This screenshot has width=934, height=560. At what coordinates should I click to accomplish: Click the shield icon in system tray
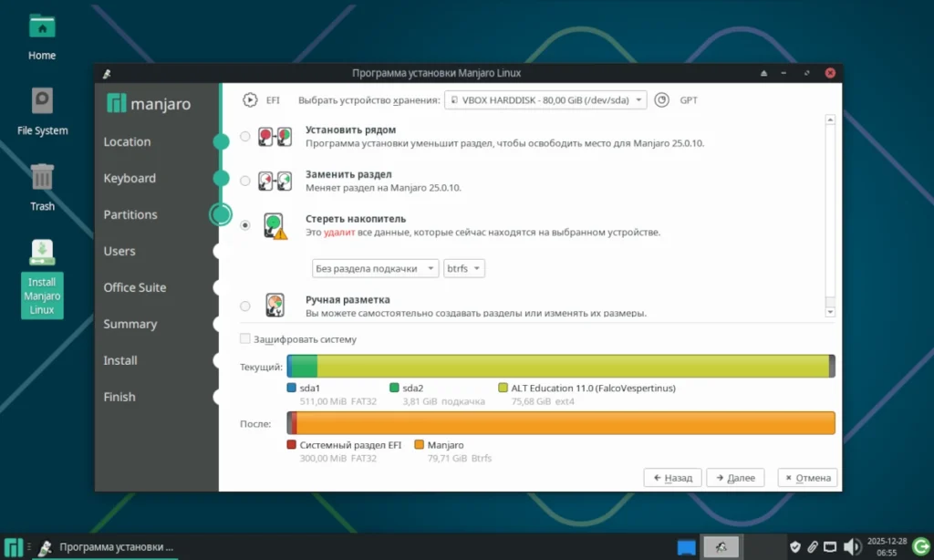pos(794,546)
